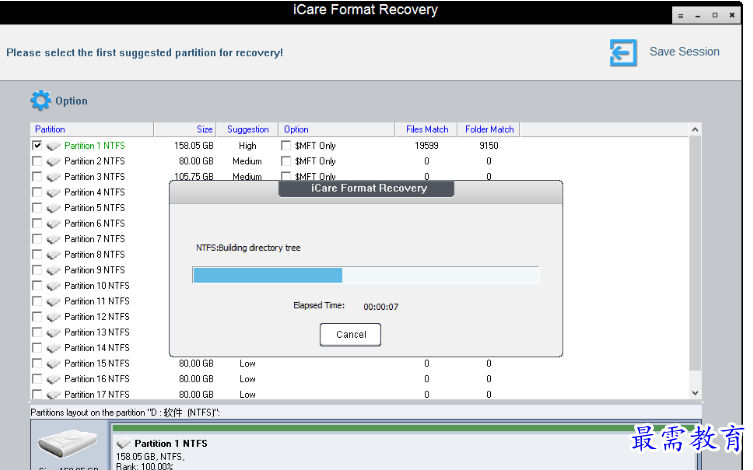Viewport: 753px width, 470px height.
Task: Tick the Partition 5 NTFS checkbox
Action: [37, 207]
